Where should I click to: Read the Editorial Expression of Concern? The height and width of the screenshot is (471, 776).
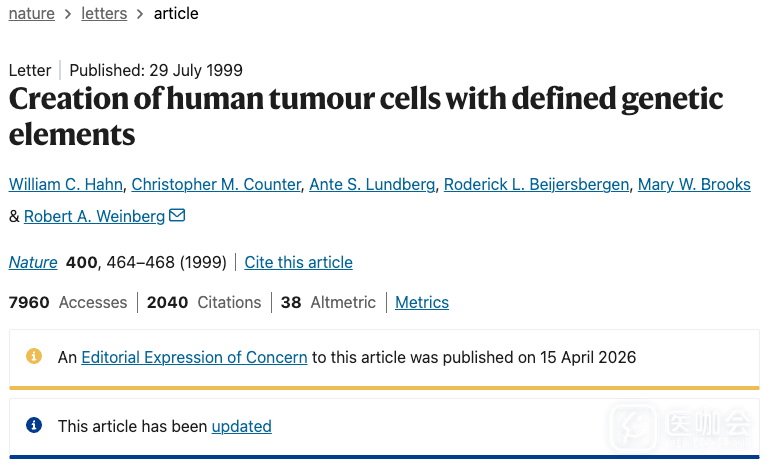pos(194,357)
